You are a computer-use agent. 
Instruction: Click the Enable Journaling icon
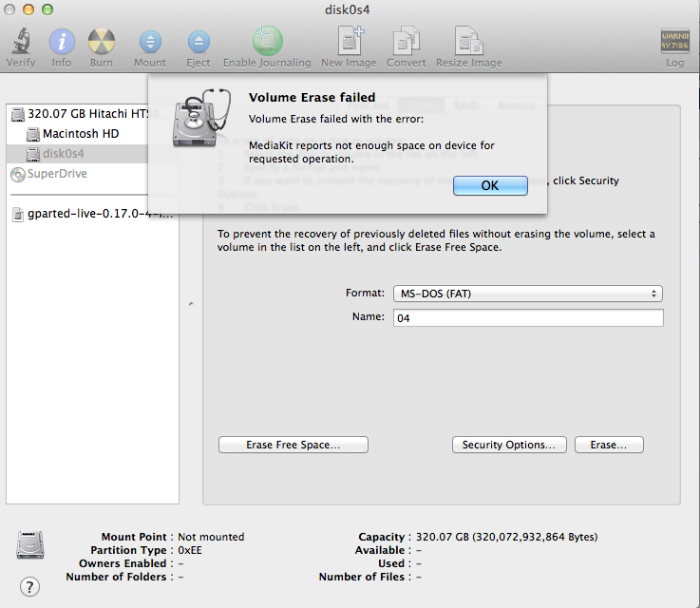pyautogui.click(x=268, y=41)
